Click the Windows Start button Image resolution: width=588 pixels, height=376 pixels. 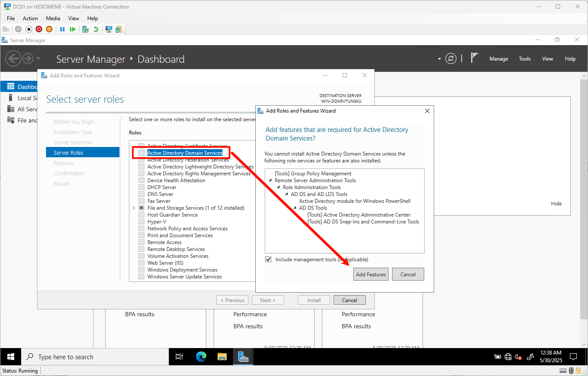point(11,357)
